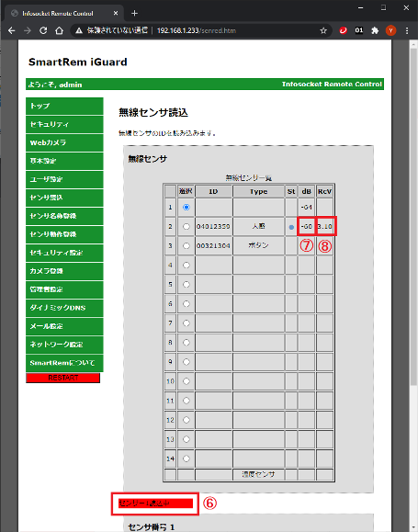Click the red Trend Micro extension icon

[x=343, y=30]
